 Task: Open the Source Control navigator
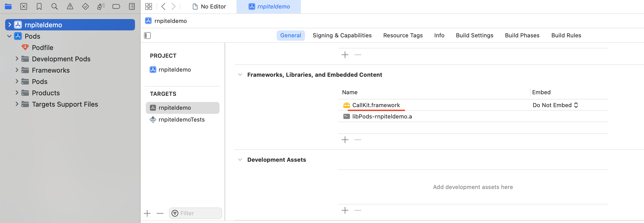coord(24,6)
